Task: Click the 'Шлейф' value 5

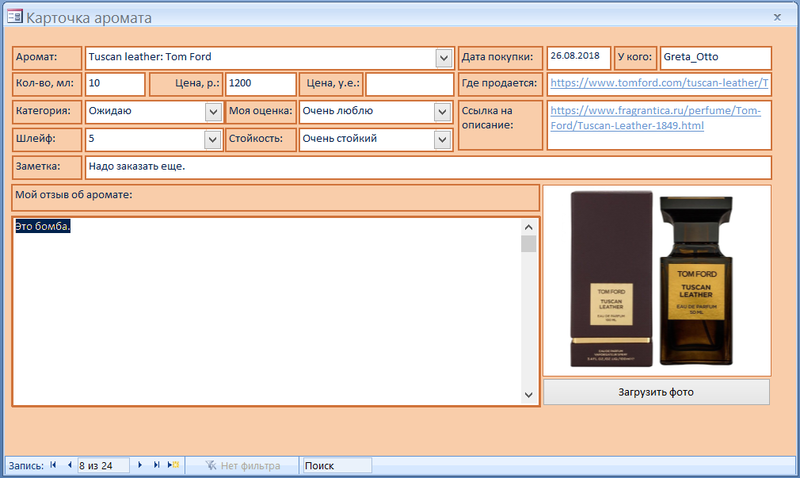Action: tap(91, 138)
